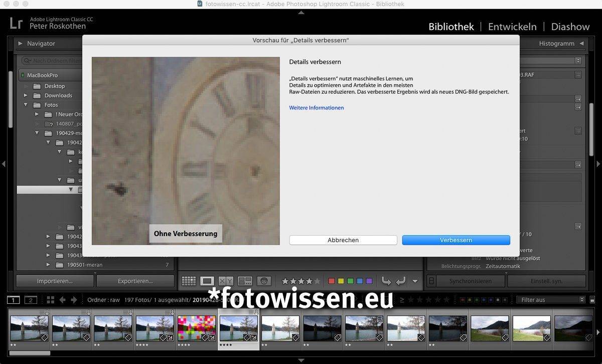This screenshot has height=364, width=602.
Task: Open the Filter aus dropdown
Action: click(551, 300)
